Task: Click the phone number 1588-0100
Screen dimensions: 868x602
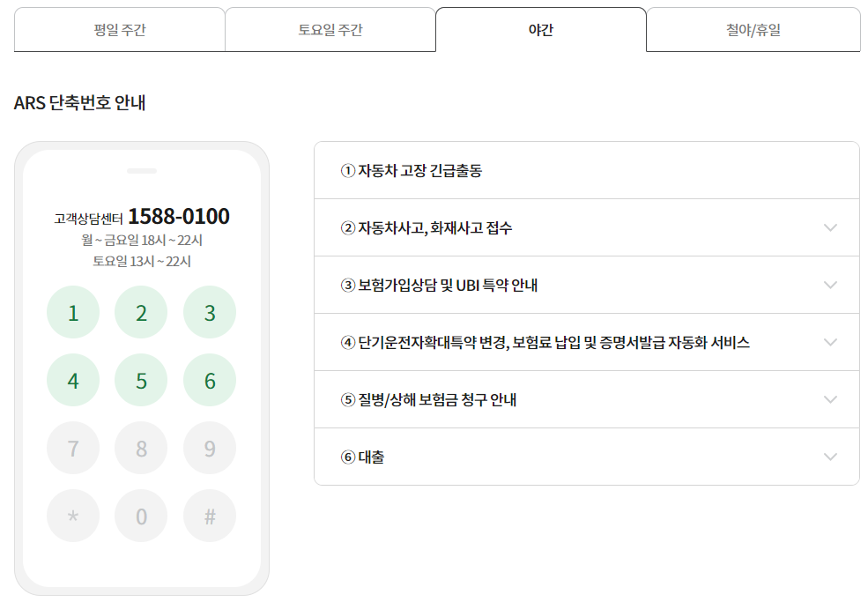Action: tap(182, 216)
